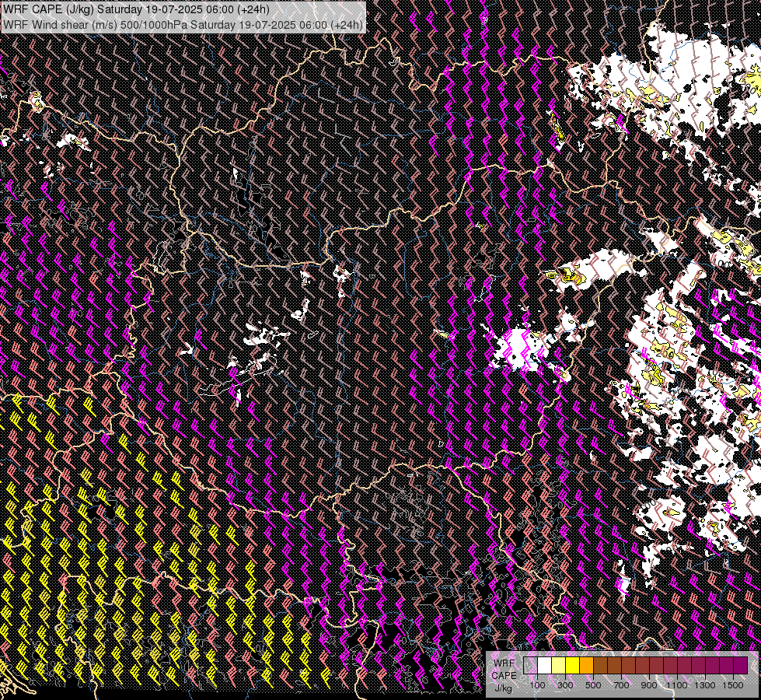
Task: Click the WRF Wind shear 500/1000hPa title line
Action: tap(183, 24)
